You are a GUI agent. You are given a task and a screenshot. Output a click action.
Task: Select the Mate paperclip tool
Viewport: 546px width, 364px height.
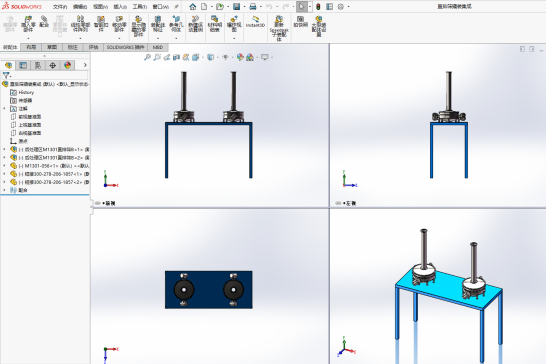pos(44,22)
